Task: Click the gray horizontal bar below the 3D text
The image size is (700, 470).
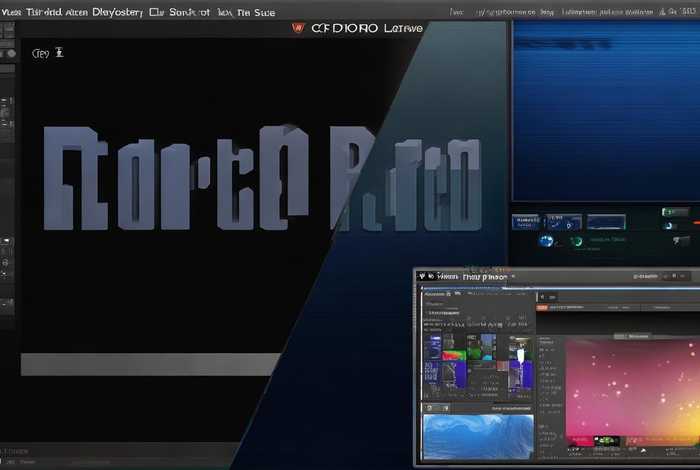Action: pyautogui.click(x=150, y=364)
